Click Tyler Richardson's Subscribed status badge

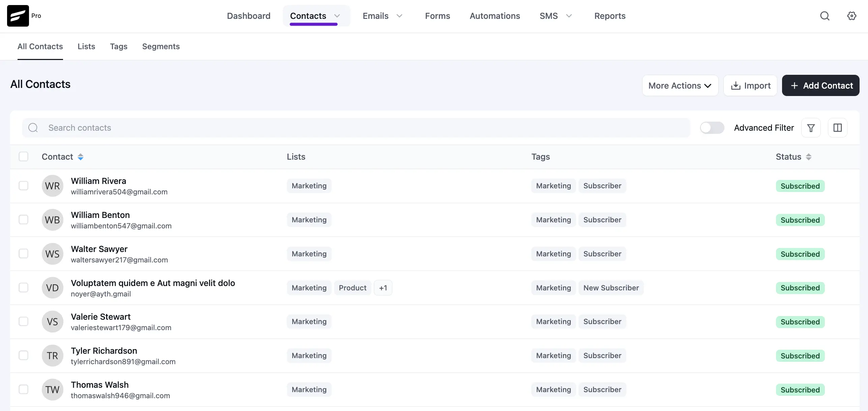(800, 356)
